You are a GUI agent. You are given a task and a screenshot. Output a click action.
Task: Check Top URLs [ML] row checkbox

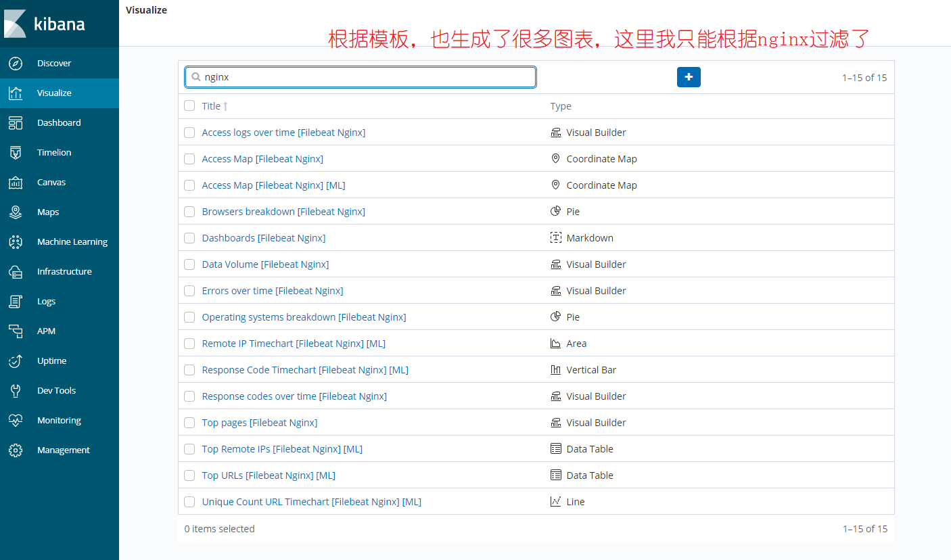pos(189,475)
